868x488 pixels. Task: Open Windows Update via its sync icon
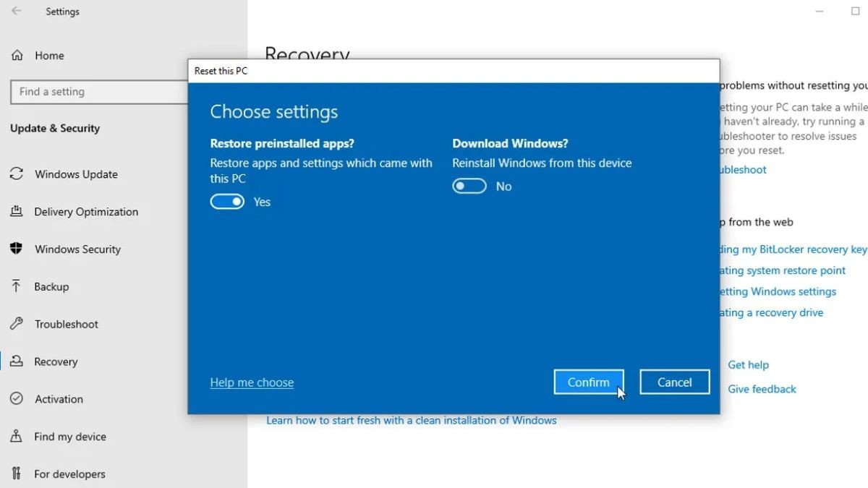pyautogui.click(x=15, y=174)
